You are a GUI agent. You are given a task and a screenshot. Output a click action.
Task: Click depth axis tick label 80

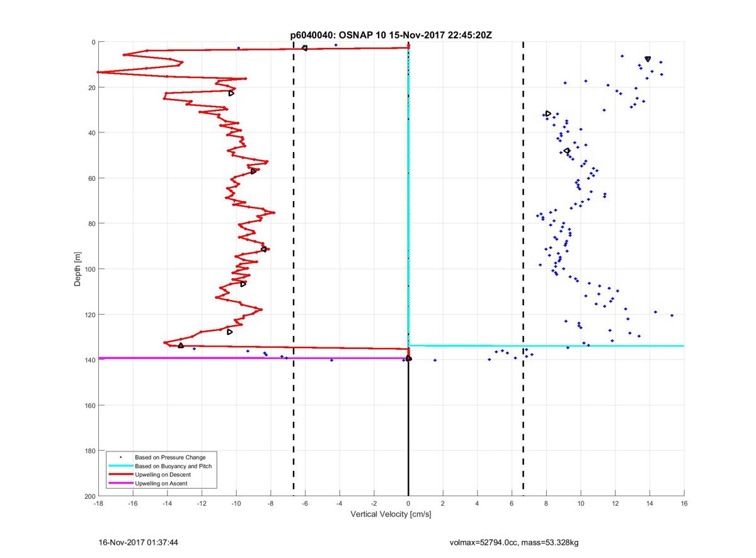point(91,224)
